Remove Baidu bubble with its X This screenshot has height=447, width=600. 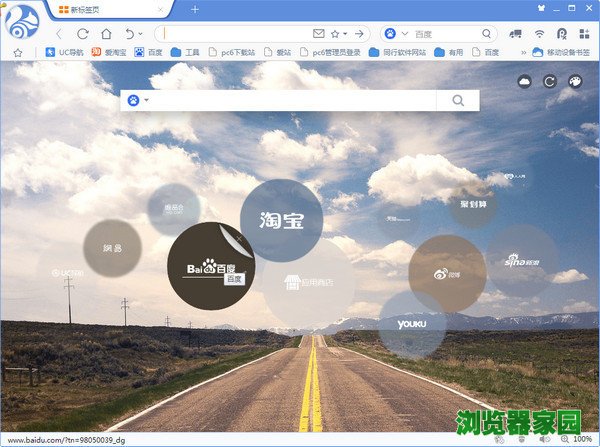tap(239, 238)
